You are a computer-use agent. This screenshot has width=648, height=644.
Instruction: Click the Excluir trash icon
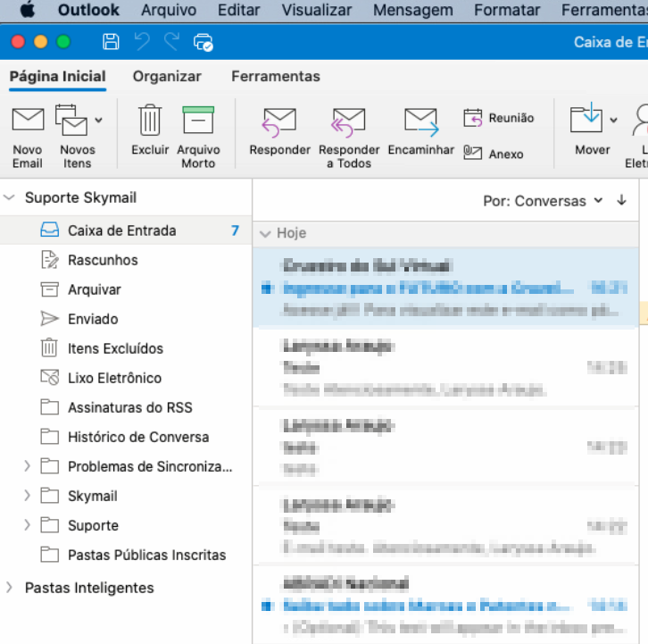click(150, 120)
